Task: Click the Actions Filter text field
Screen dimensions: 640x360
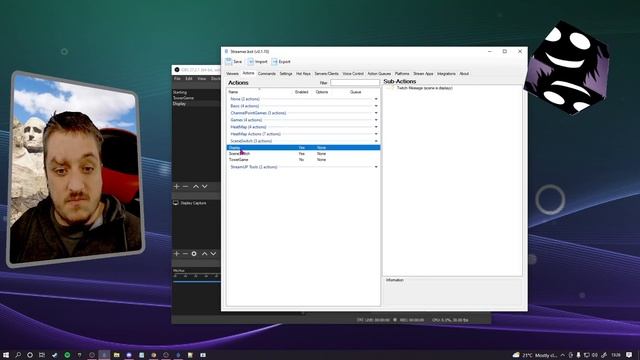Action: click(355, 82)
